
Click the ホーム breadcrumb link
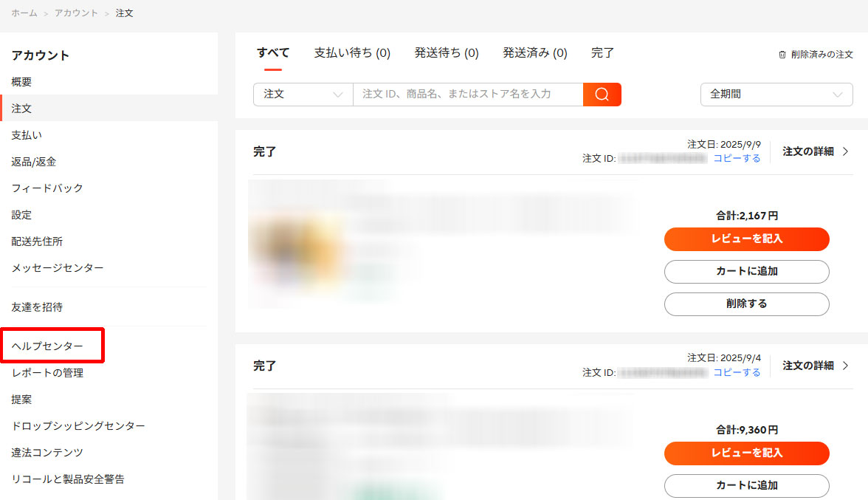pos(24,13)
